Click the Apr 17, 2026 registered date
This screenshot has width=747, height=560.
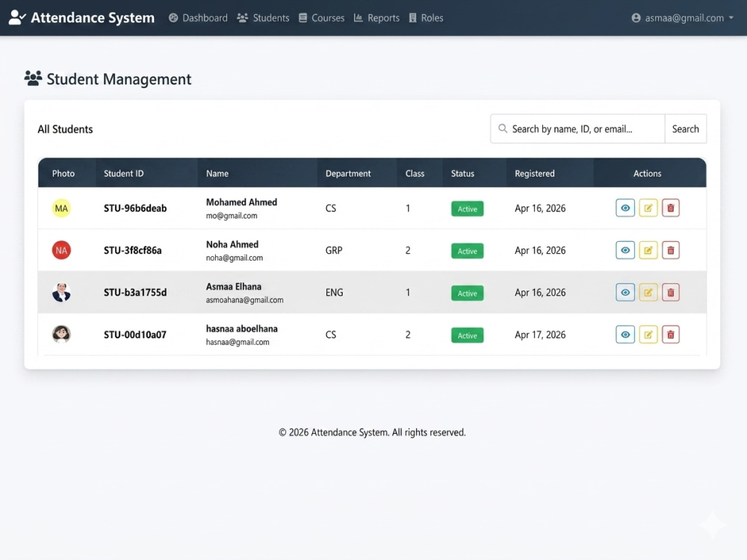click(540, 335)
